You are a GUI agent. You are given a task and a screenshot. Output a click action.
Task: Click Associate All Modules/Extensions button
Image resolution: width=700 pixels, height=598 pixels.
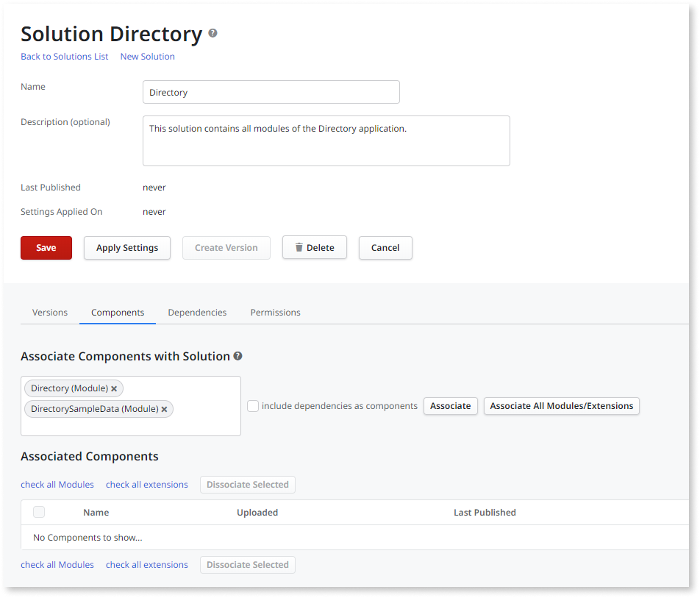pos(561,406)
